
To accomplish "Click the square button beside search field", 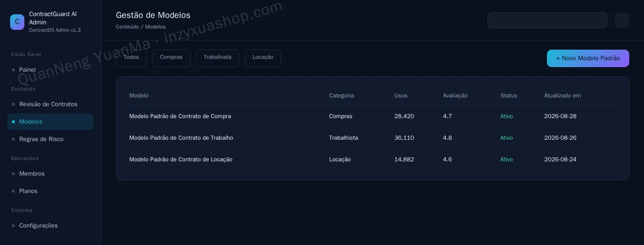I will pyautogui.click(x=622, y=20).
